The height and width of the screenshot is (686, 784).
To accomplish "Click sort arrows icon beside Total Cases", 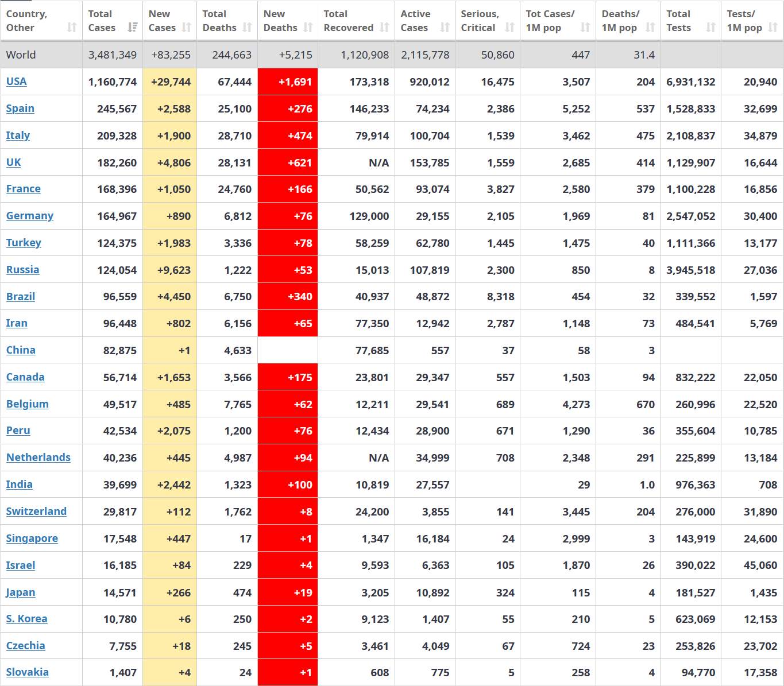I will [133, 28].
